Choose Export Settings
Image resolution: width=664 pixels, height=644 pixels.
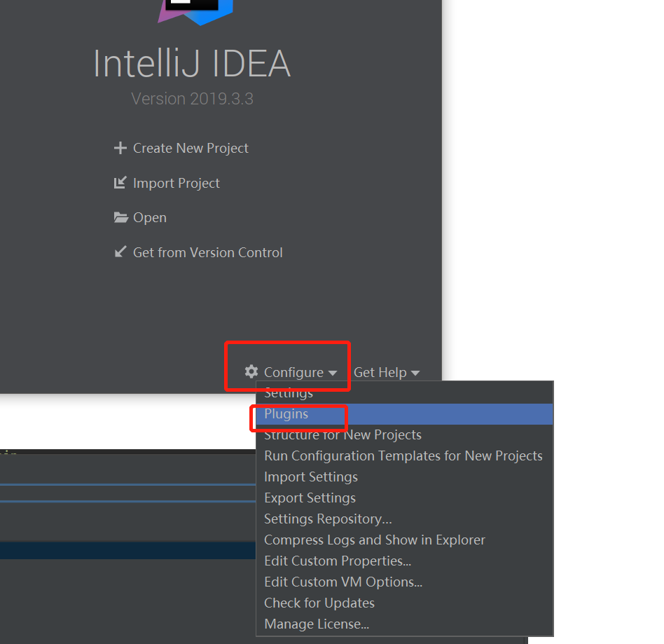click(x=404, y=498)
